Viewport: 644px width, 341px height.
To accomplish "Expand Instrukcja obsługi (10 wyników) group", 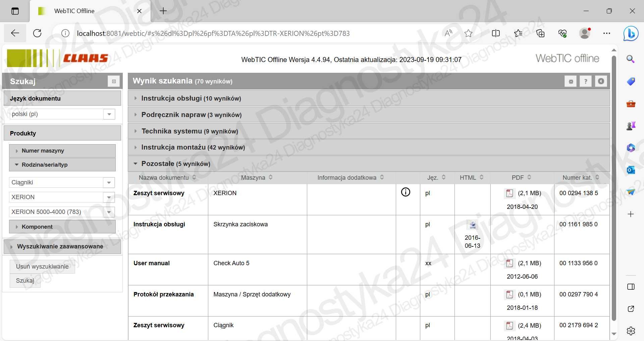I will [x=369, y=98].
